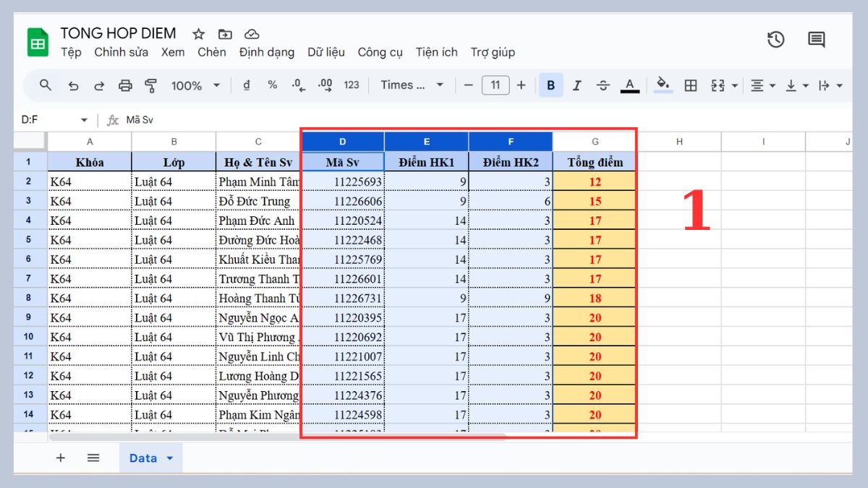The height and width of the screenshot is (488, 868).
Task: Show all comments
Action: [x=817, y=40]
